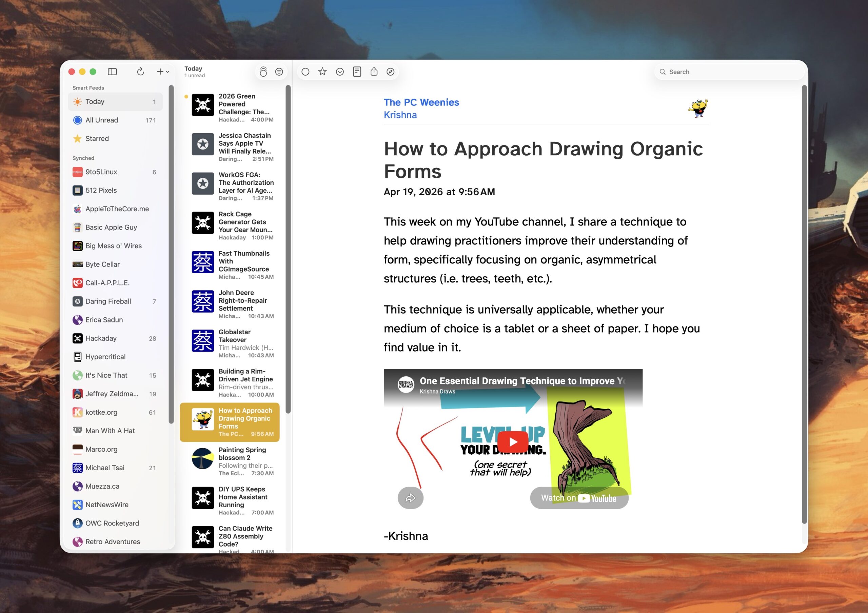Open the Hackaday feed

(101, 338)
